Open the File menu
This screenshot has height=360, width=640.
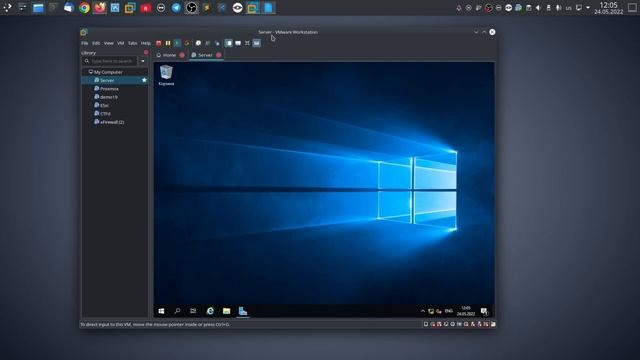click(84, 43)
